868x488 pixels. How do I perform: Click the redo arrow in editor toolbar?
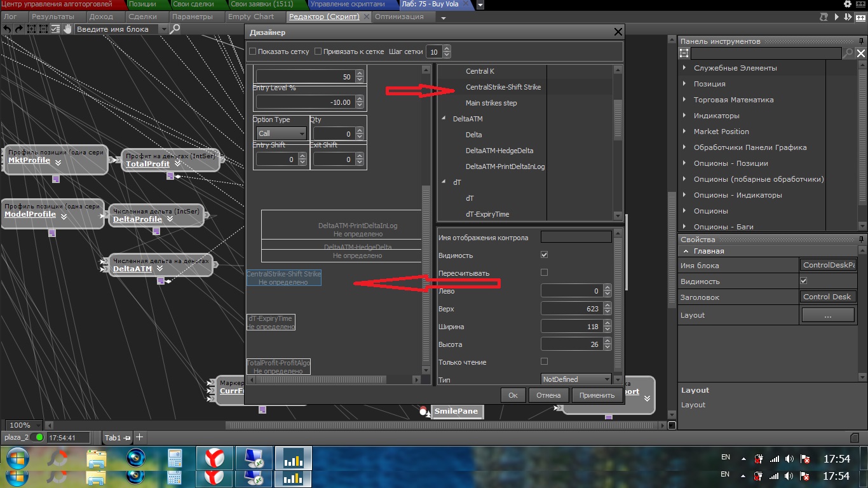18,29
